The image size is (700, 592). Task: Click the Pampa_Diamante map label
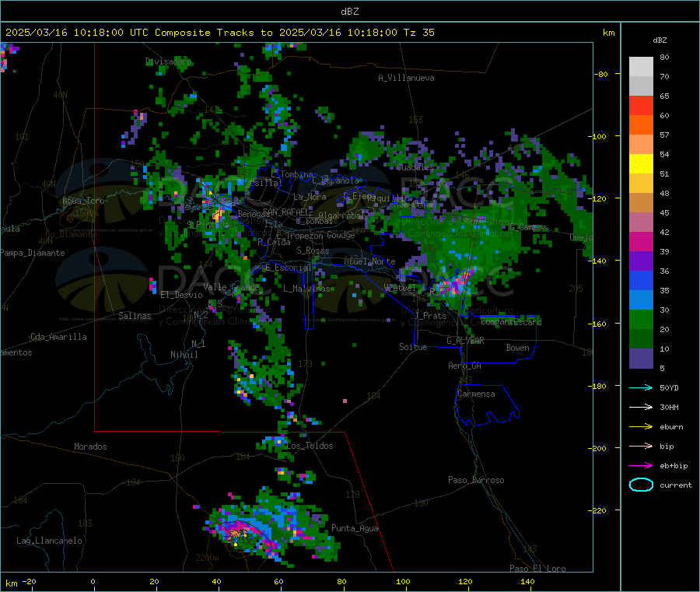pos(32,253)
